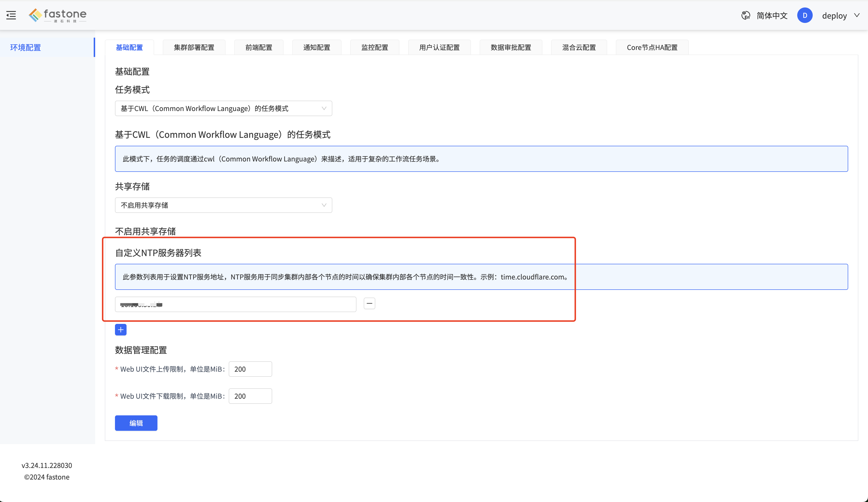Collapse the sidebar with the hamburger icon
868x502 pixels.
(11, 15)
